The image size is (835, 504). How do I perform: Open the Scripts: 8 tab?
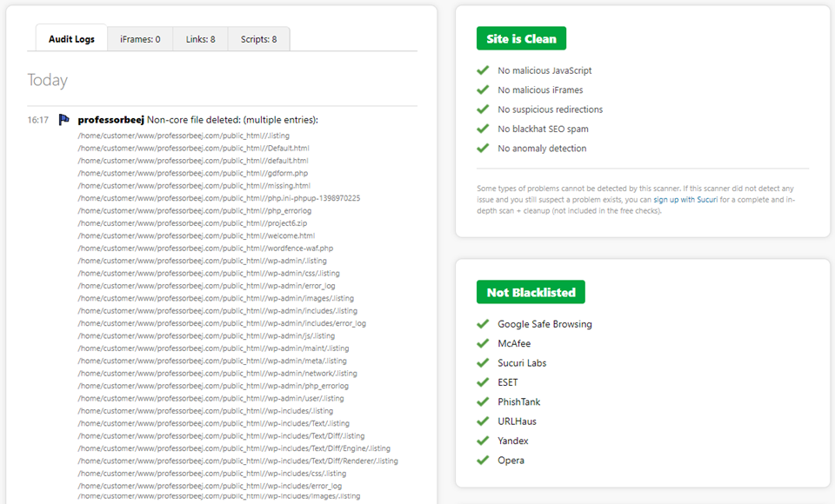tap(258, 39)
